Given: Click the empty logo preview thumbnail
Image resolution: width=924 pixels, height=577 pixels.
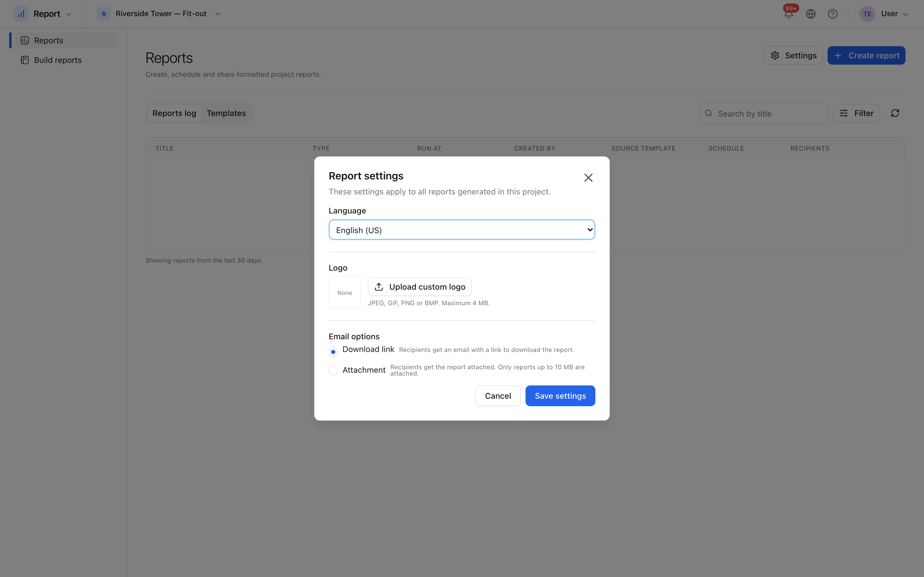Looking at the screenshot, I should tap(344, 293).
